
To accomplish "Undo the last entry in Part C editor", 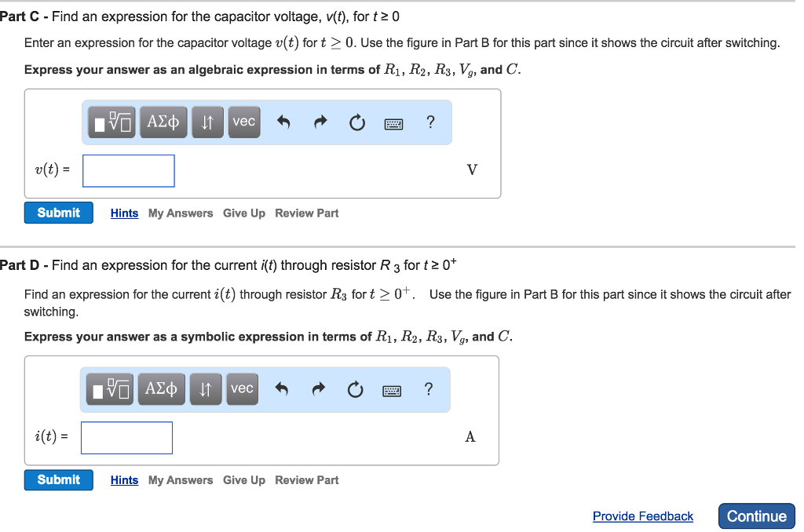I will pyautogui.click(x=281, y=122).
